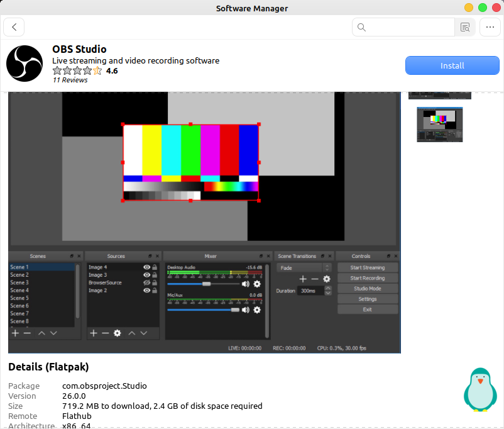
Task: Open Desktop Audio settings gear
Action: [257, 284]
